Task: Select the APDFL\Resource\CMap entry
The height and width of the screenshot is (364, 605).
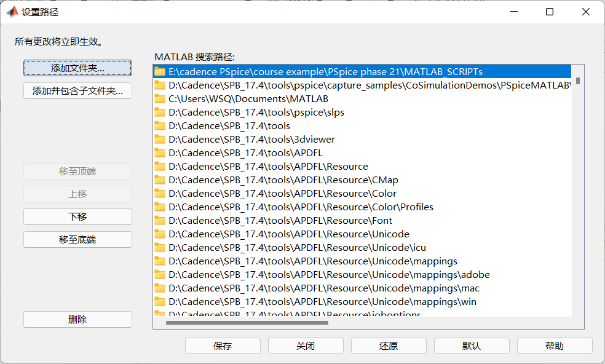Action: point(362,180)
